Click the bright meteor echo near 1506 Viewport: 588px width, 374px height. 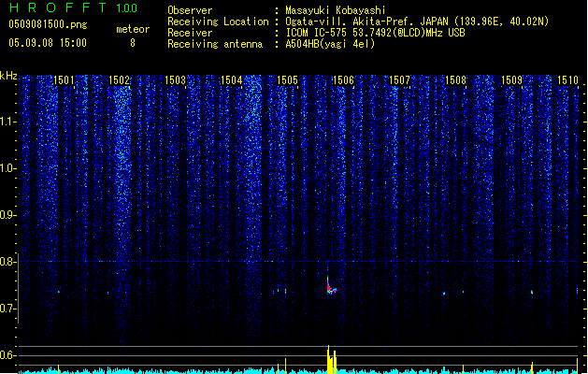click(x=330, y=287)
